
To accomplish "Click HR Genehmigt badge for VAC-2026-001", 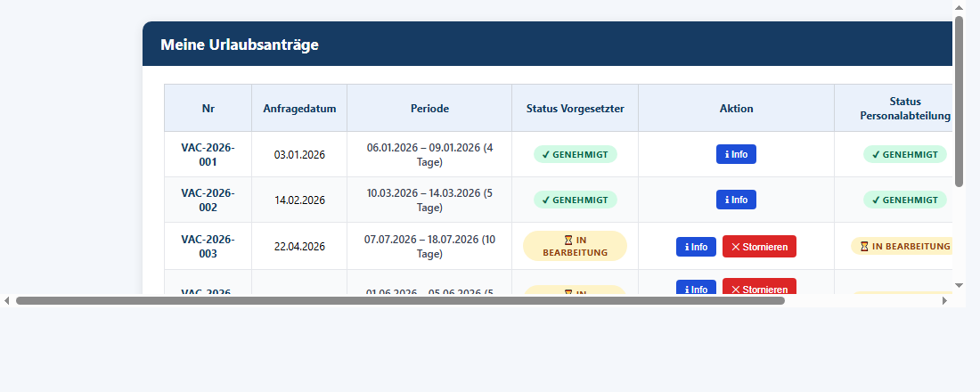I will pos(905,154).
